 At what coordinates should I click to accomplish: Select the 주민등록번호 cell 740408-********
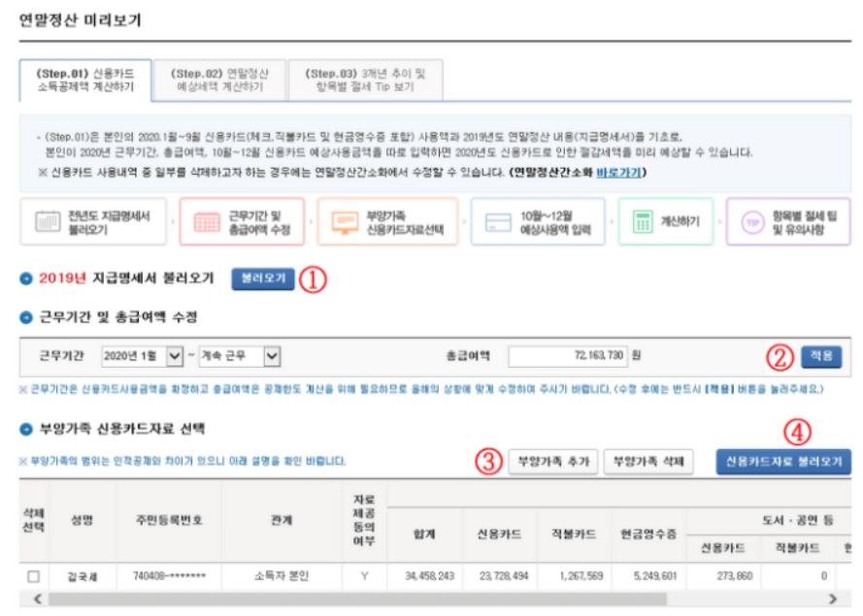point(169,576)
